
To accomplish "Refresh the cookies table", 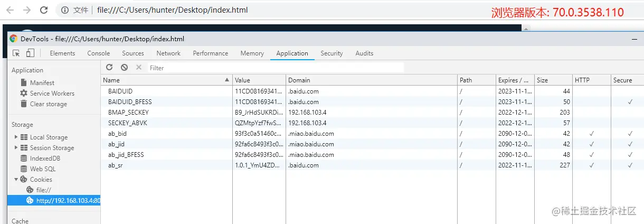I will click(x=109, y=68).
